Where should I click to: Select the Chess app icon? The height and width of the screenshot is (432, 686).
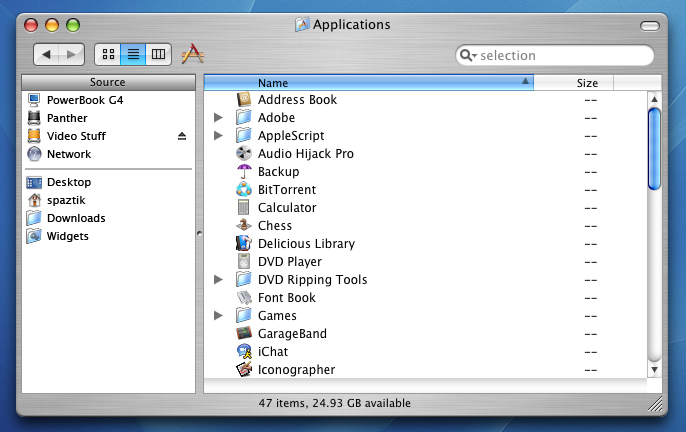click(244, 225)
